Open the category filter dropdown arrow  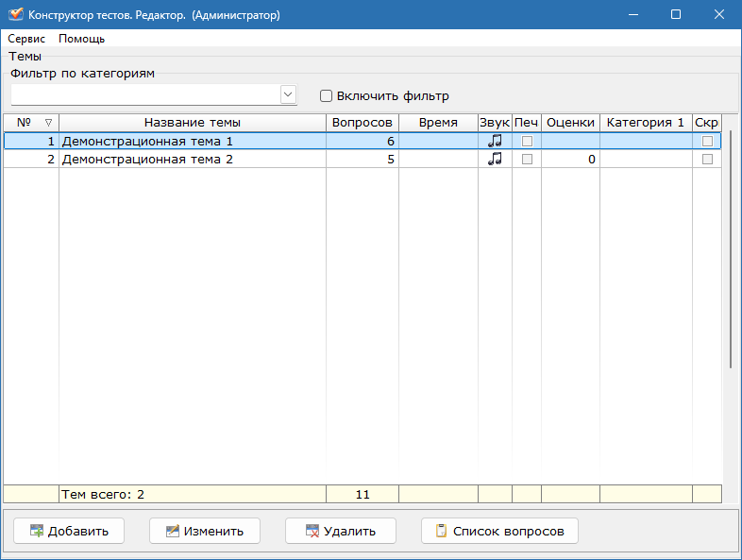pos(288,94)
